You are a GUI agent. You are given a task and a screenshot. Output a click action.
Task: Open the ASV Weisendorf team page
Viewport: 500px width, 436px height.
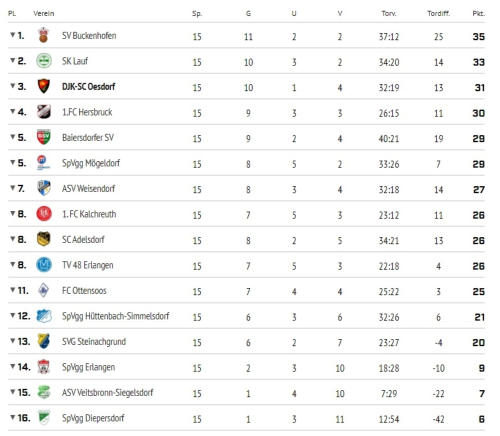point(88,189)
